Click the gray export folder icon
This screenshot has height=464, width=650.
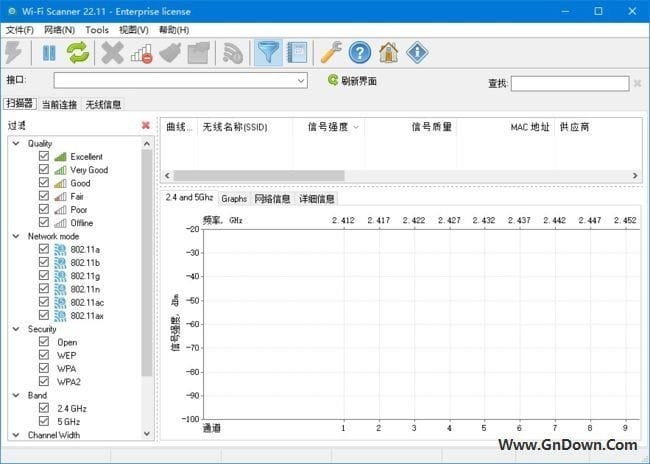point(199,53)
